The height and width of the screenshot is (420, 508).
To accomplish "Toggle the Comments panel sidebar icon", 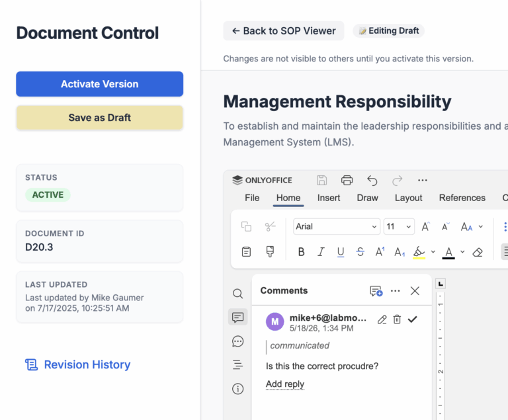I will click(x=238, y=317).
